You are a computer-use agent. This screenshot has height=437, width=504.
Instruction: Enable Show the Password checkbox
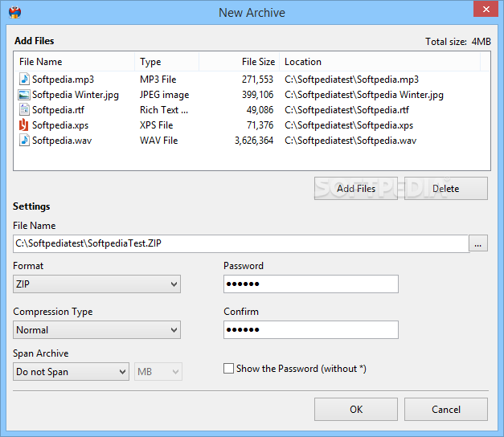228,368
